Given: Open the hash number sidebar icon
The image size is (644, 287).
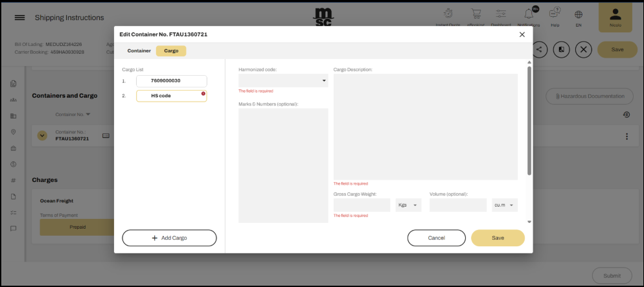Looking at the screenshot, I should (x=13, y=180).
